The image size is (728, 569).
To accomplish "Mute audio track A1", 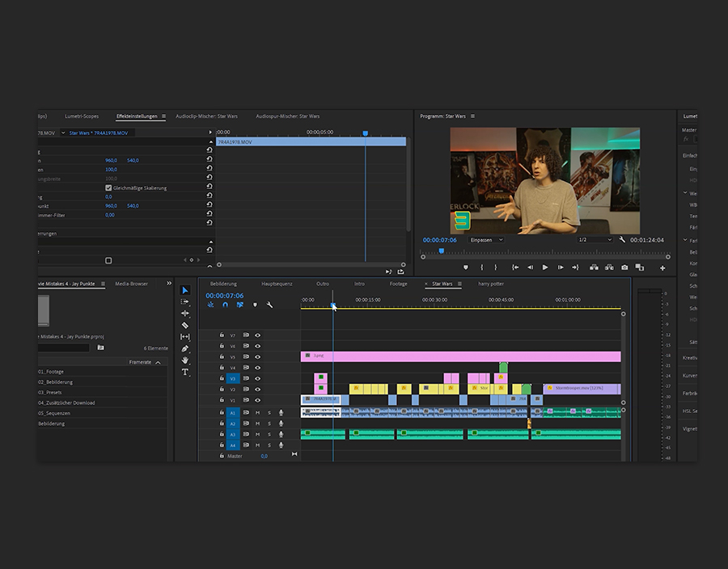I will (258, 412).
